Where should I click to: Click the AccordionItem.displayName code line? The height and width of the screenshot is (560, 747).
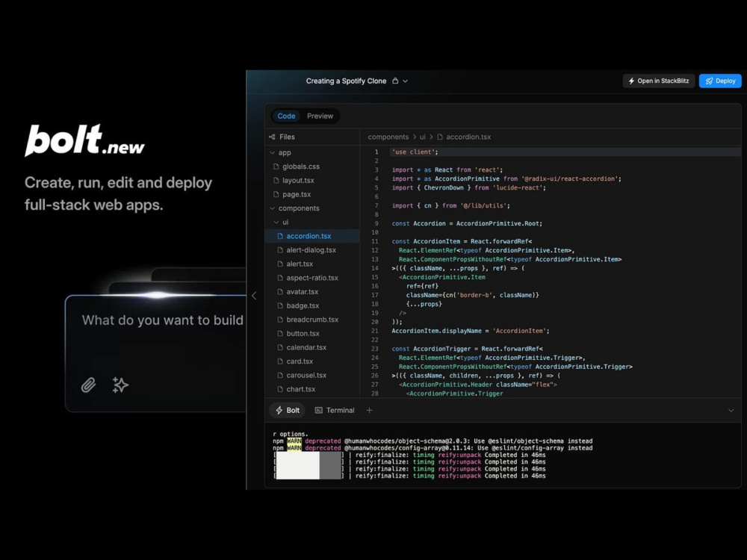click(x=470, y=331)
